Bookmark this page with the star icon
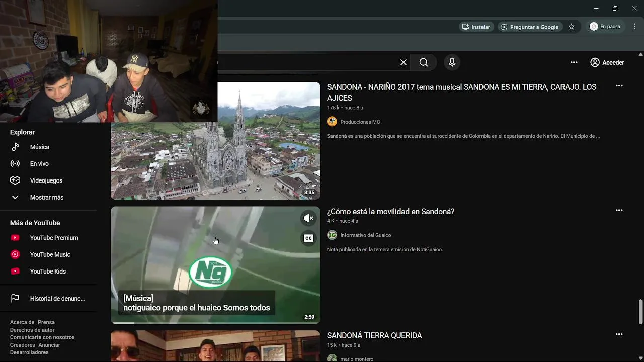Viewport: 644px width, 362px height. pyautogui.click(x=571, y=27)
